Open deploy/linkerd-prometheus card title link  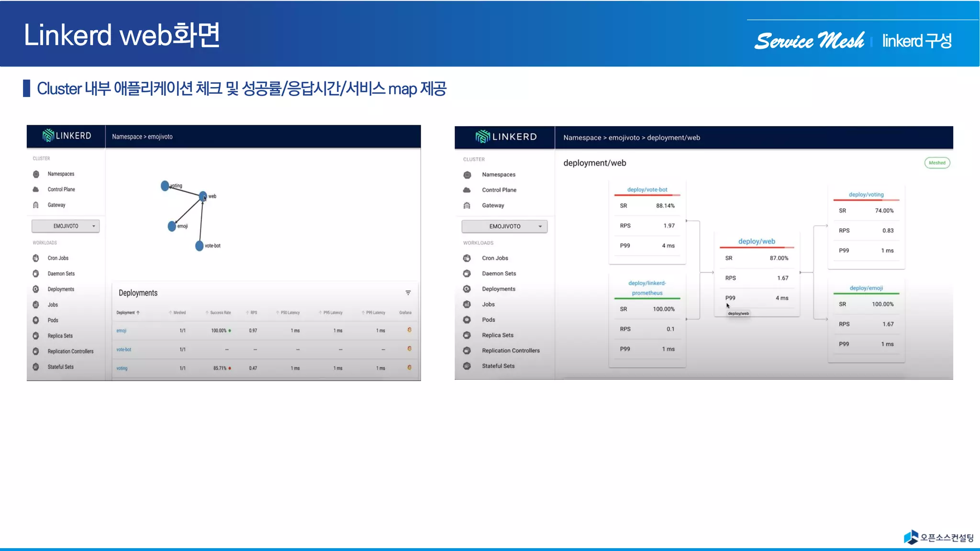647,288
